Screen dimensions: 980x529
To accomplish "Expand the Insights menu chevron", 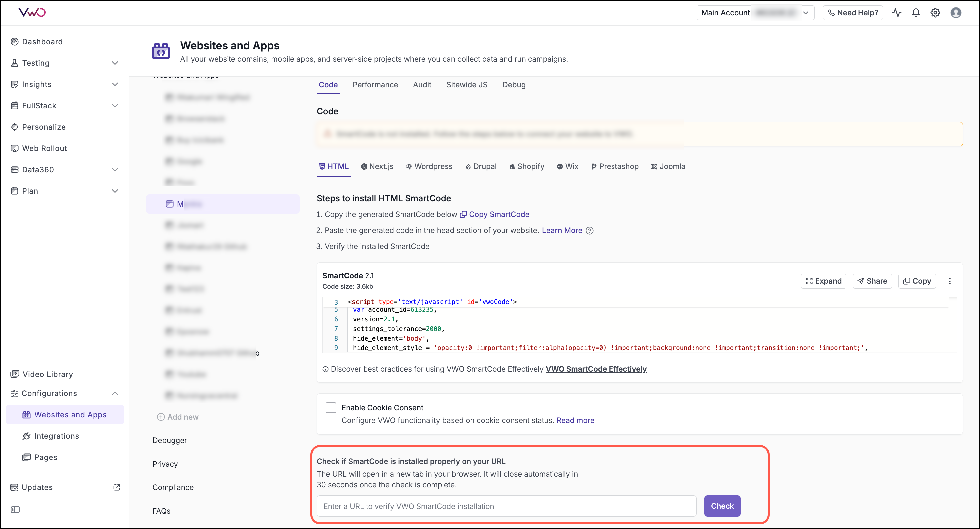I will click(115, 84).
